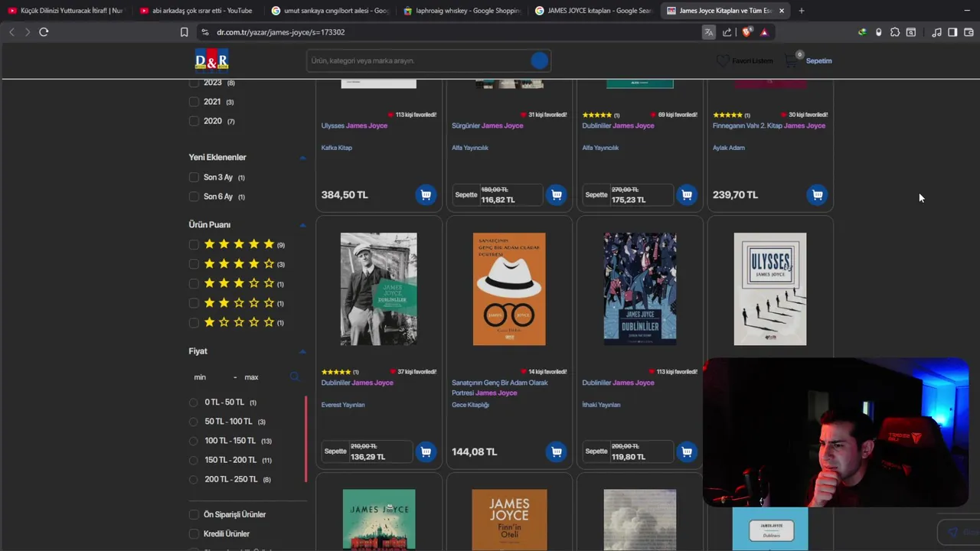Check the Son 3 Ay filter
Image resolution: width=980 pixels, height=551 pixels.
pos(194,178)
